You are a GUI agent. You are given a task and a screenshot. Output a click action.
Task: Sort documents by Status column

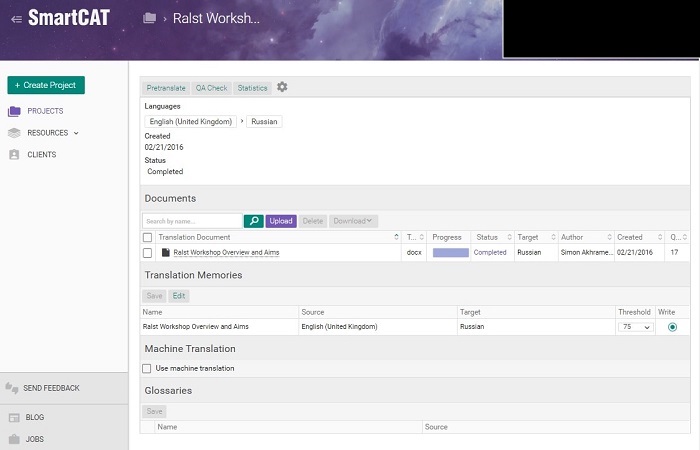[493, 238]
